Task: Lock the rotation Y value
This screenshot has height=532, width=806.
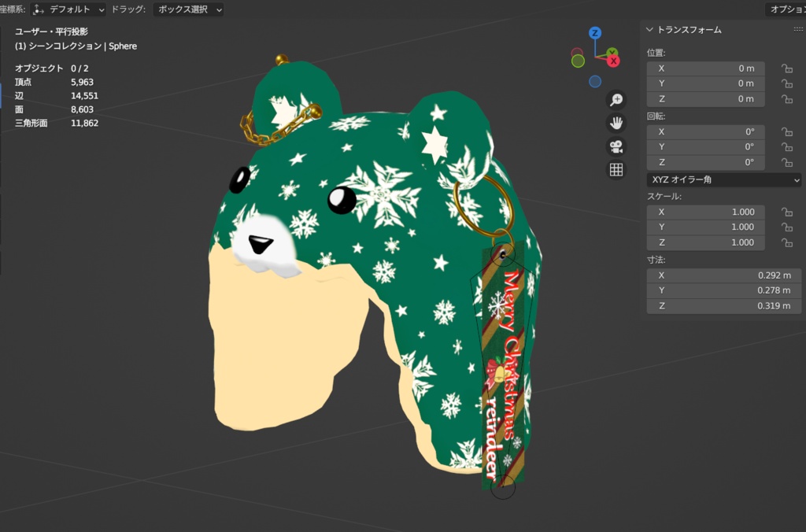Action: tap(787, 147)
